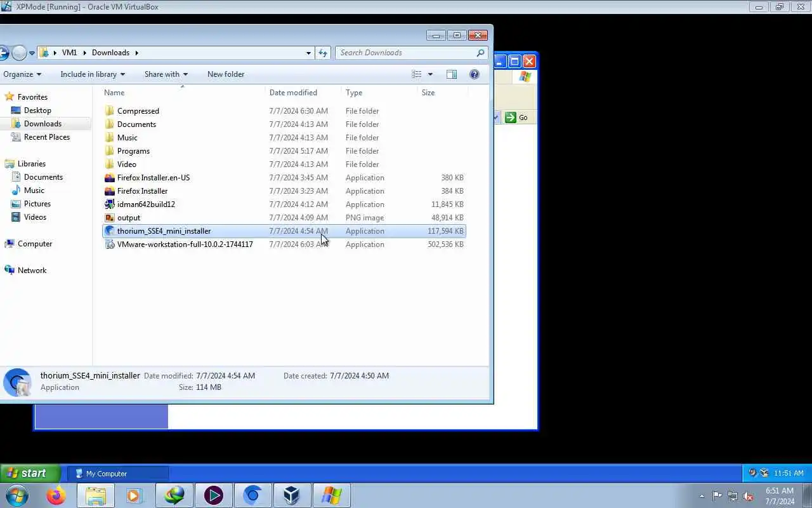Expand the chevron after VM1 in breadcrumb
This screenshot has width=812, height=508.
pyautogui.click(x=85, y=53)
